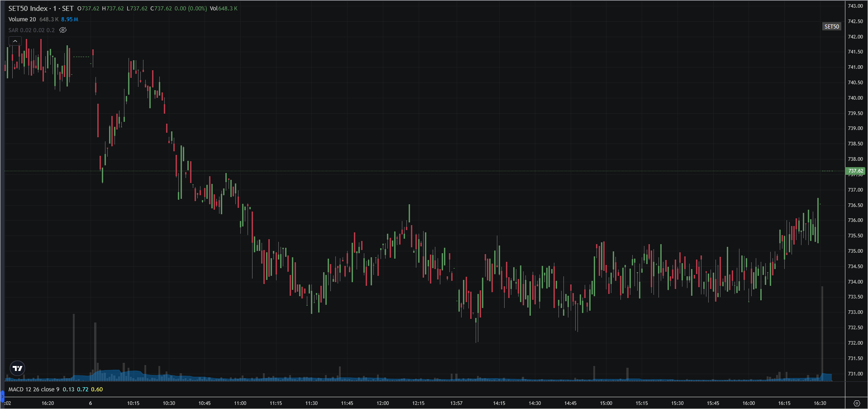This screenshot has height=409, width=868.
Task: Click the MACD signal value 0.60
Action: coord(97,390)
